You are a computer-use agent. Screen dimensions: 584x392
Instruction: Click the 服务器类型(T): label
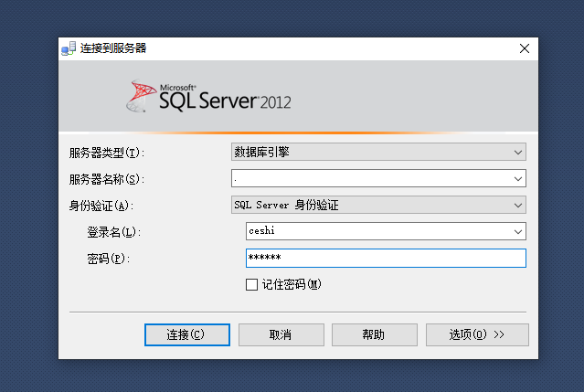[107, 153]
